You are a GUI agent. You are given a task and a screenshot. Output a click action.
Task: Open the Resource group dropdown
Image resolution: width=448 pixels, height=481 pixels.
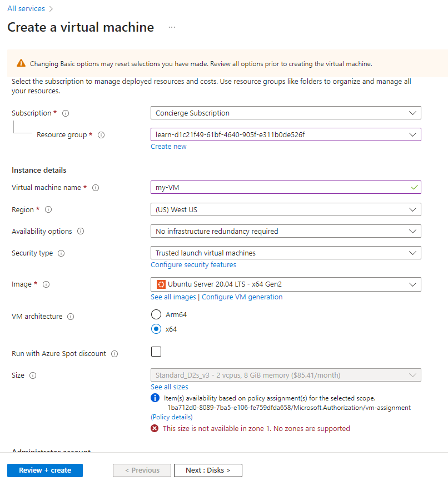(x=286, y=134)
